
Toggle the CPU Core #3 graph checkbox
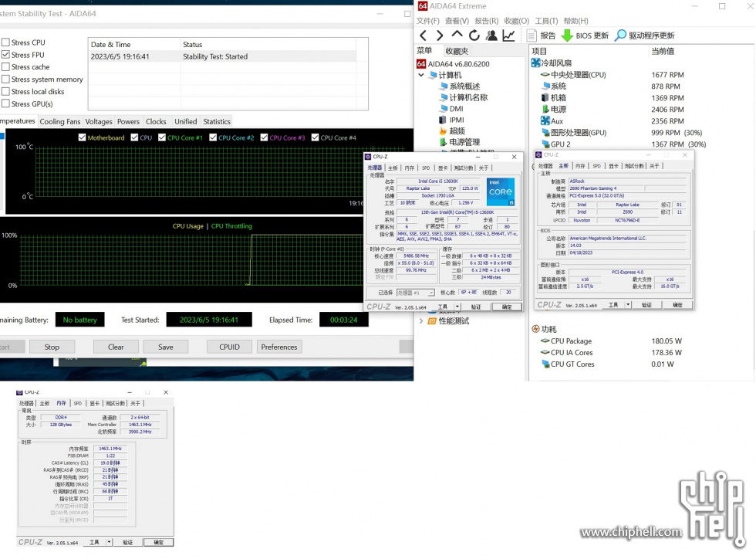tap(264, 137)
